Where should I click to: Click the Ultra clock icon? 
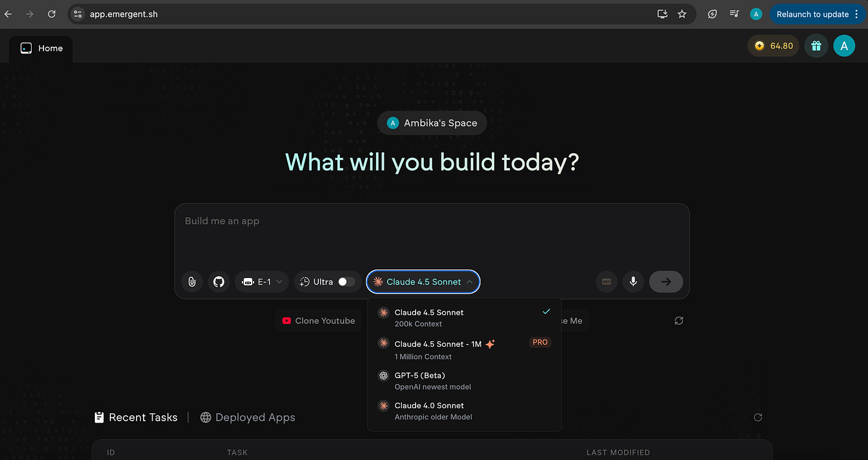305,282
